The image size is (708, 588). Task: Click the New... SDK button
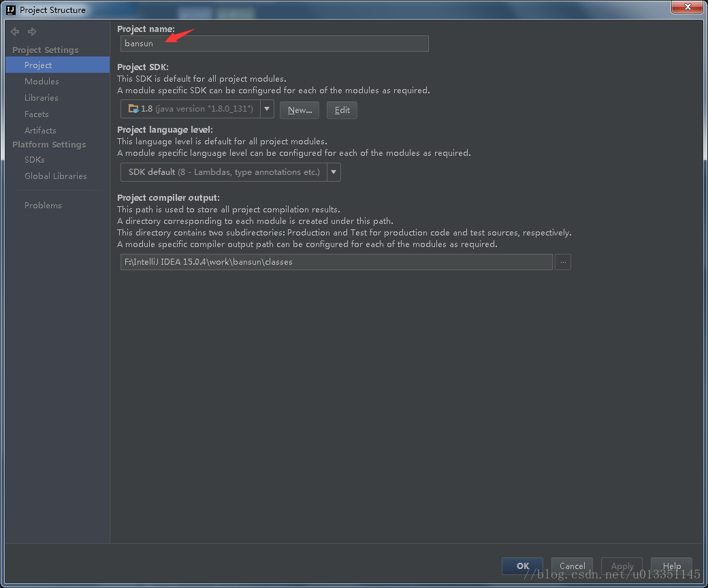click(300, 110)
